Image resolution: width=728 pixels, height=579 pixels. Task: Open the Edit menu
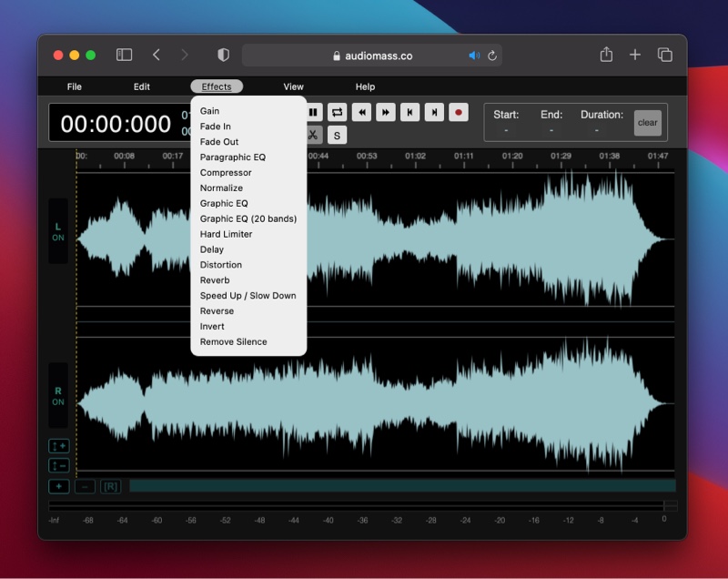[142, 86]
